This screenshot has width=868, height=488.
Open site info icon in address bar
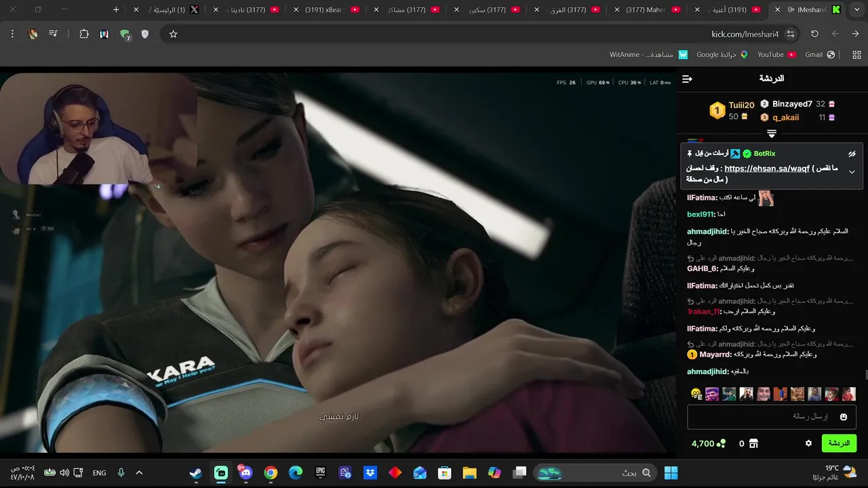pos(790,34)
